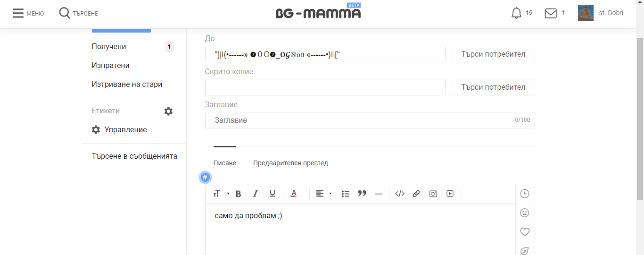
Task: Open notifications from the bell icon
Action: click(x=517, y=13)
